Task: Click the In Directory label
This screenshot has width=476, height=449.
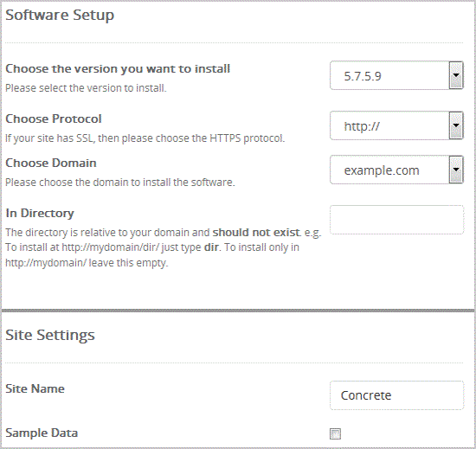Action: click(x=40, y=213)
